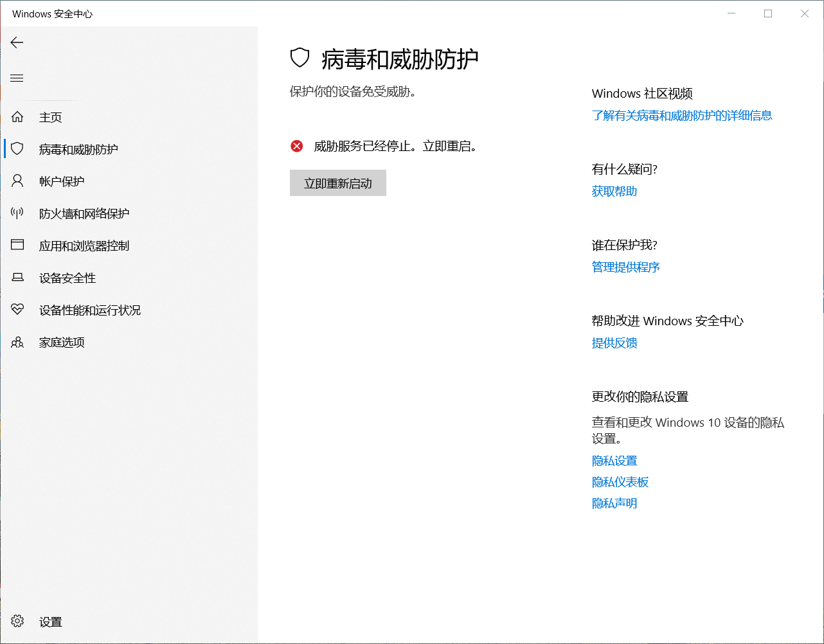
Task: Click the 提供反馈 link
Action: tap(614, 343)
